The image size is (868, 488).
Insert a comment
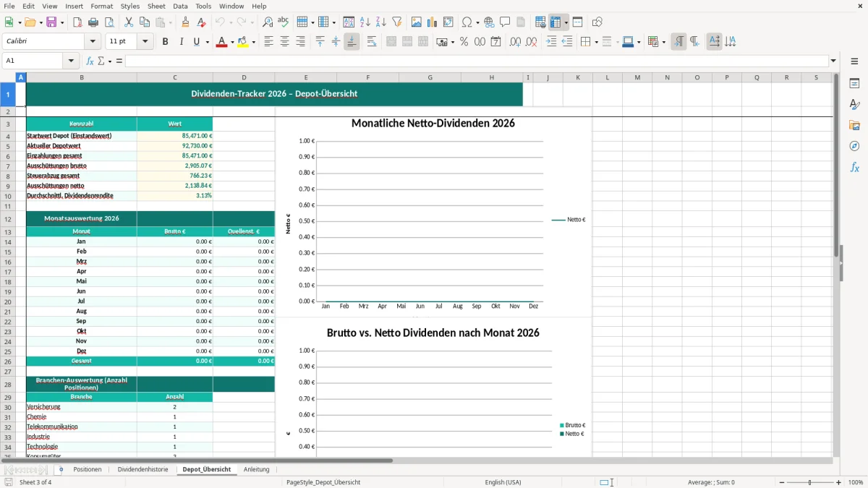coord(505,22)
